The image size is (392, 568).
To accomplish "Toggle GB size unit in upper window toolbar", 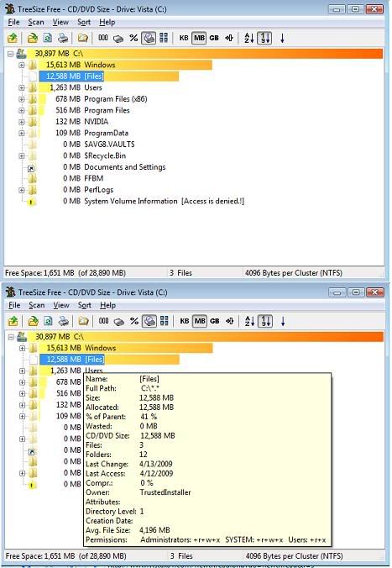I will [214, 38].
